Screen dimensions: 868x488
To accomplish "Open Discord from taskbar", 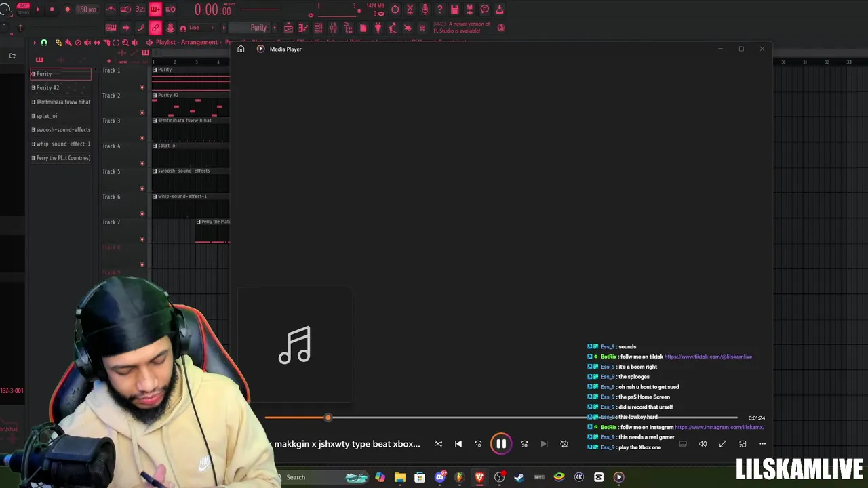I will click(x=439, y=477).
